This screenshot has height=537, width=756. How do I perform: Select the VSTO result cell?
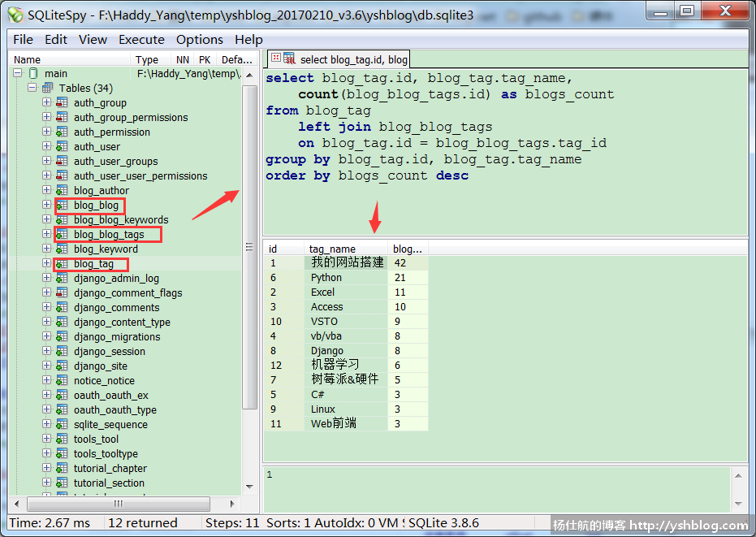click(346, 322)
